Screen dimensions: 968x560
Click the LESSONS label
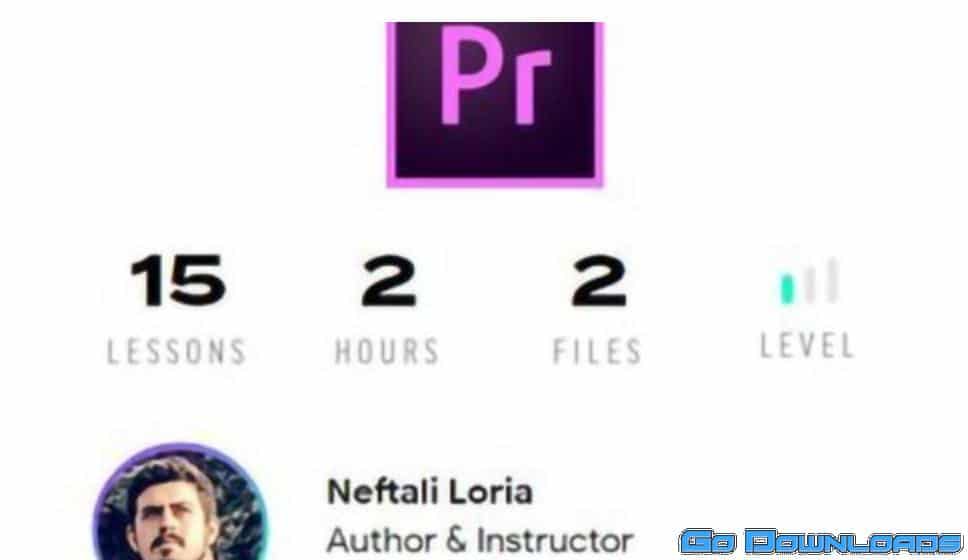coord(177,352)
